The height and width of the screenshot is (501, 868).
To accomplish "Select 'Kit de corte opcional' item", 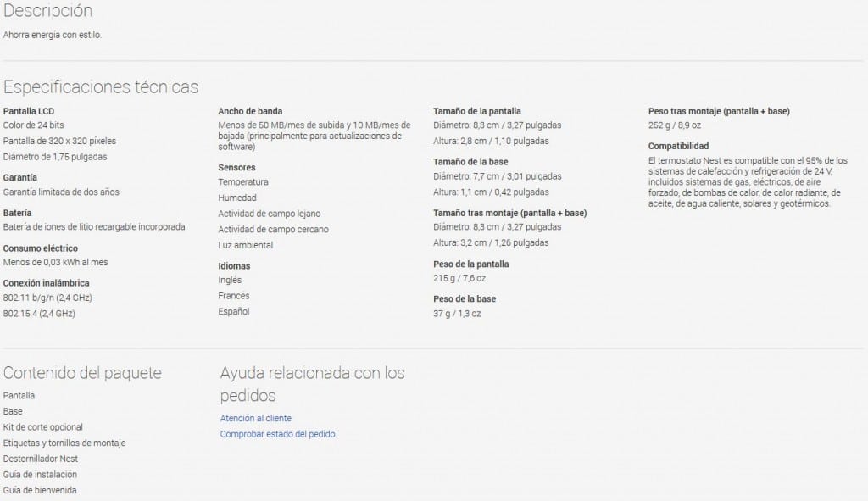I will [42, 427].
